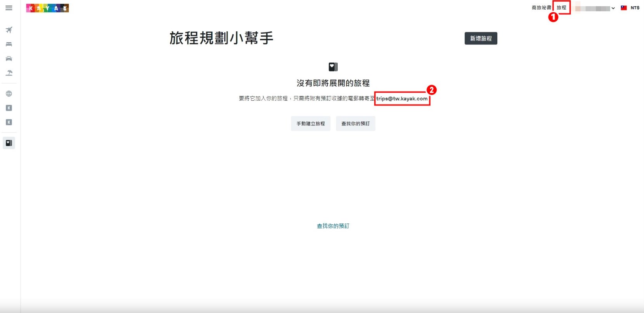Open region selector via the Taiwan flag
Screen dimensions: 644x313
(x=624, y=8)
